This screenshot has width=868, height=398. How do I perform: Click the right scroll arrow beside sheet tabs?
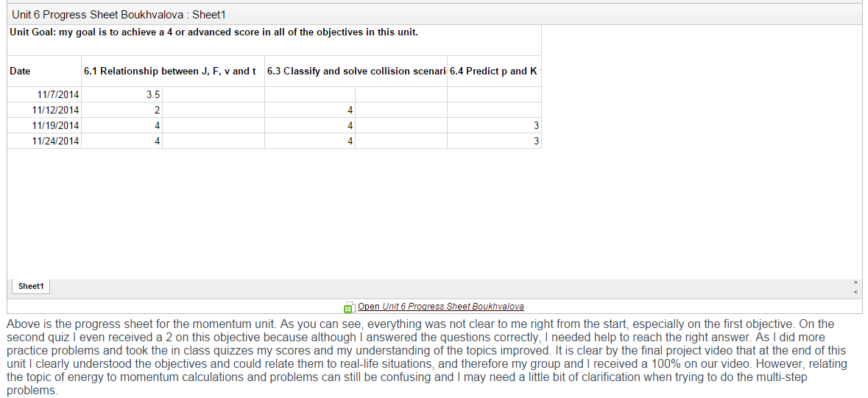(855, 283)
